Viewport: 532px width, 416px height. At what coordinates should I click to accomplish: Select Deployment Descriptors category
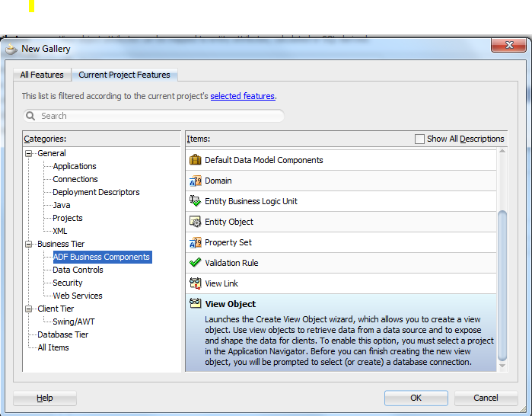(96, 192)
